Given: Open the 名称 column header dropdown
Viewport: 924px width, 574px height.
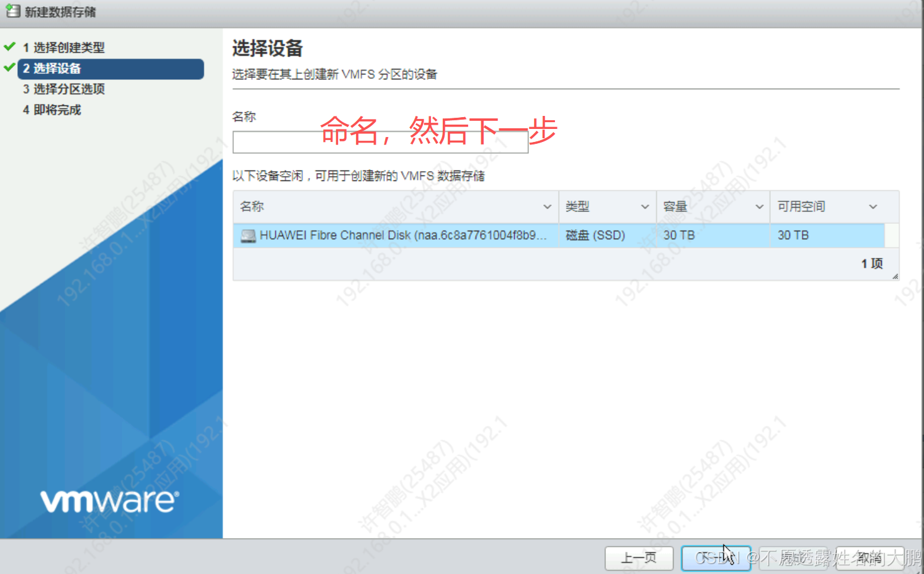Looking at the screenshot, I should coord(547,207).
